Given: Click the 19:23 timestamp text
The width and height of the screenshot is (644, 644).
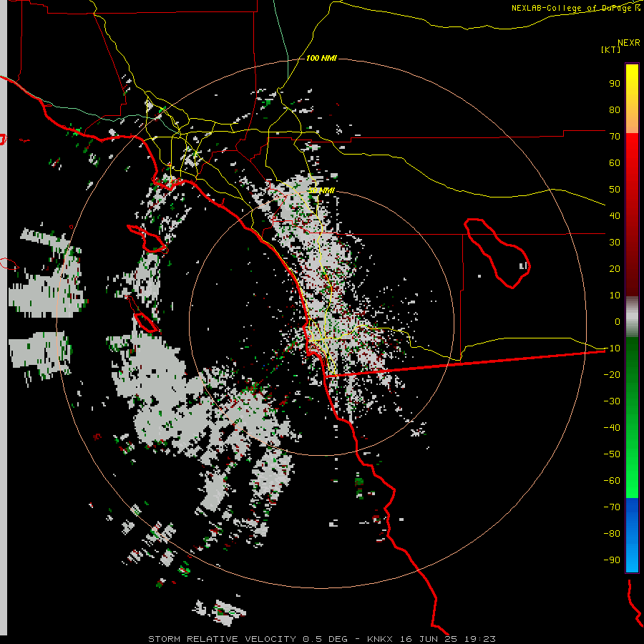Looking at the screenshot, I should click(480, 639).
